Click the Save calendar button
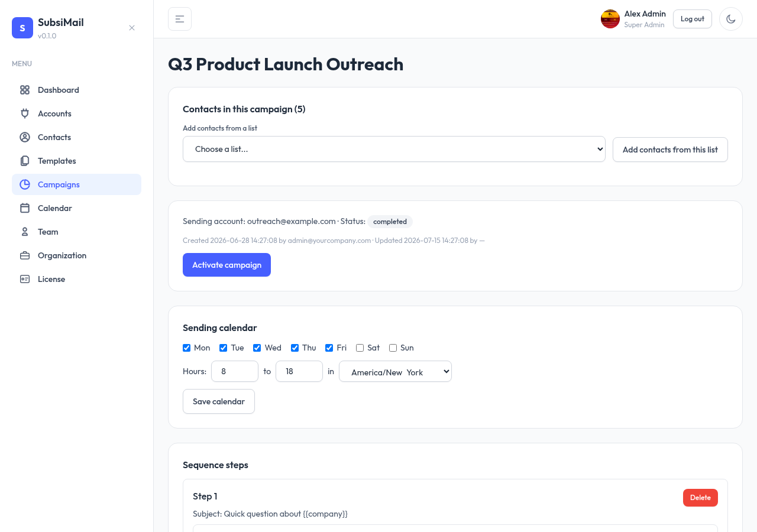 (219, 401)
